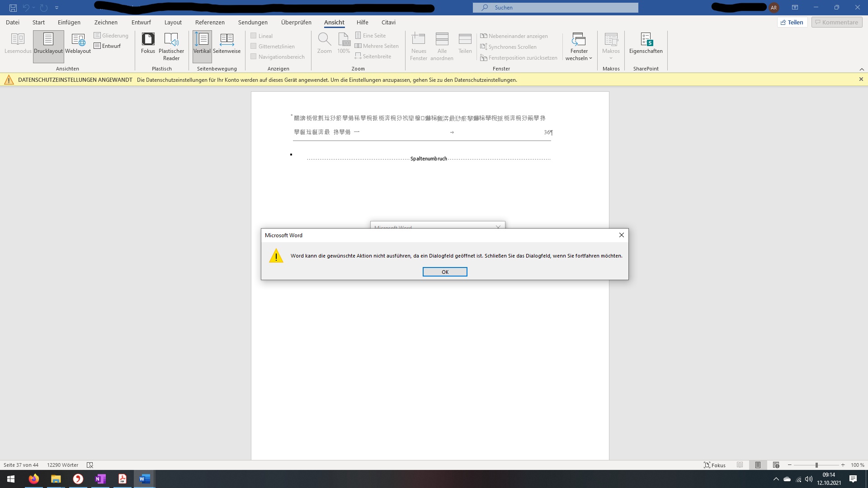Switch to the Referenzen tab
The image size is (868, 488).
pos(210,22)
